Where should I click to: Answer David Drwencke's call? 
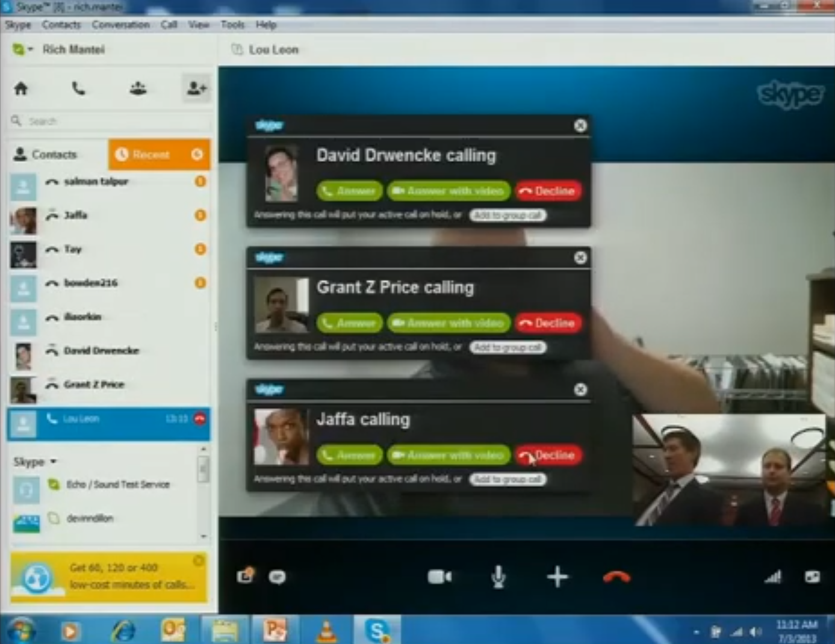pyautogui.click(x=349, y=191)
